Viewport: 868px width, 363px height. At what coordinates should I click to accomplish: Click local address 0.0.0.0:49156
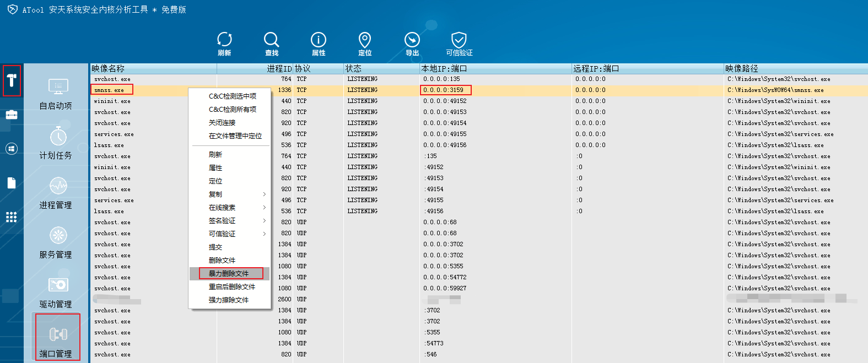coord(445,145)
